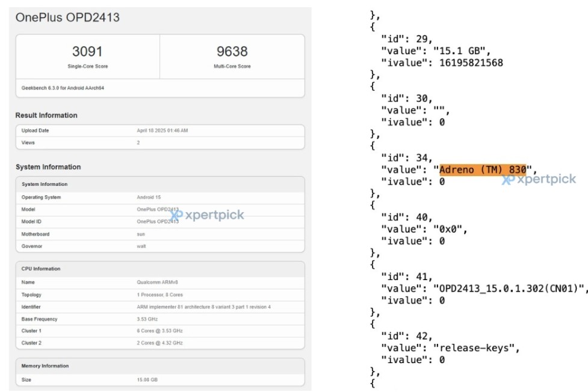Click the "Upload Date" row label

click(36, 130)
